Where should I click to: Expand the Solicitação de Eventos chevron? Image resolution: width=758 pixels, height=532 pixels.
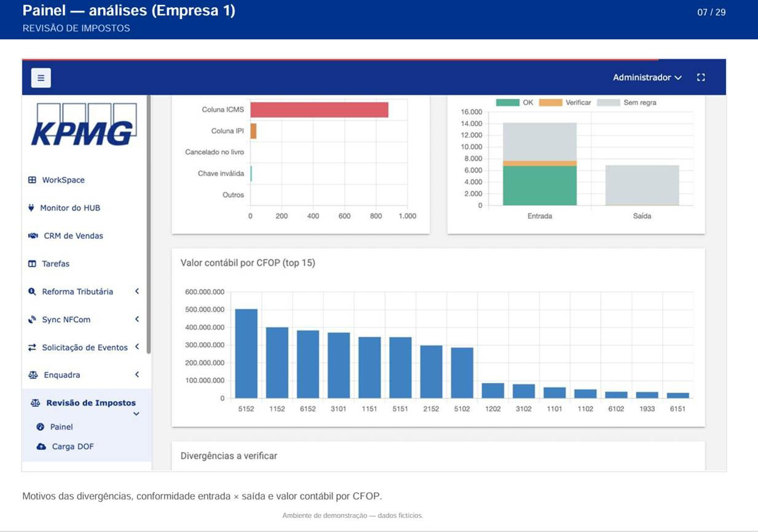point(137,347)
